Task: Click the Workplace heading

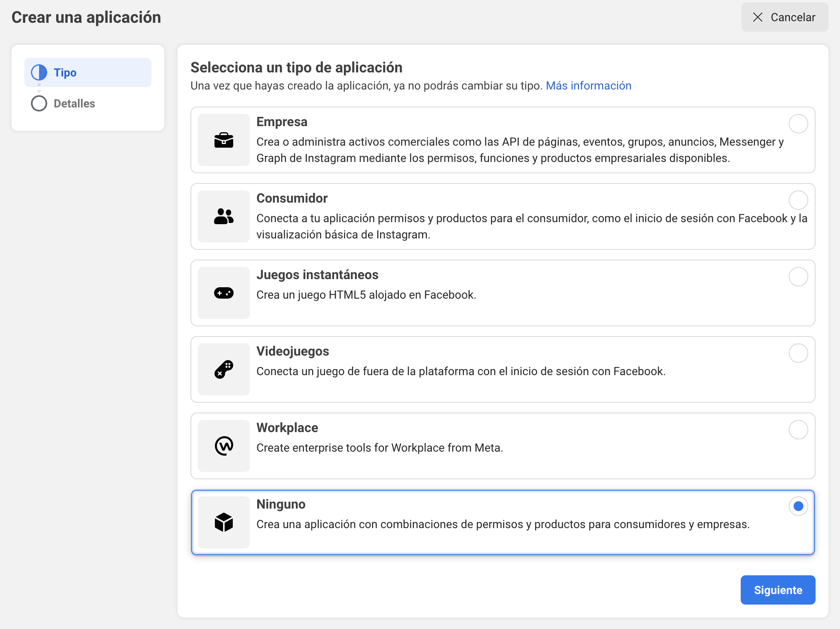Action: pos(287,428)
